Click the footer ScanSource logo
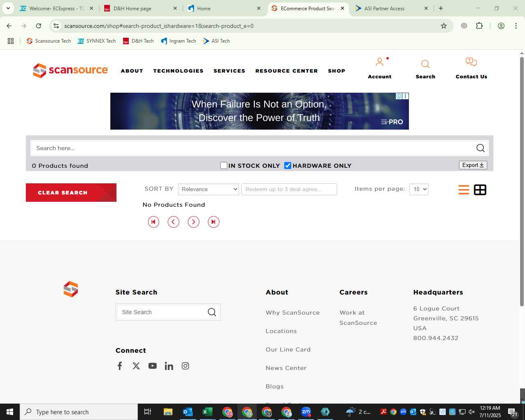The width and height of the screenshot is (525, 420). coord(71,289)
